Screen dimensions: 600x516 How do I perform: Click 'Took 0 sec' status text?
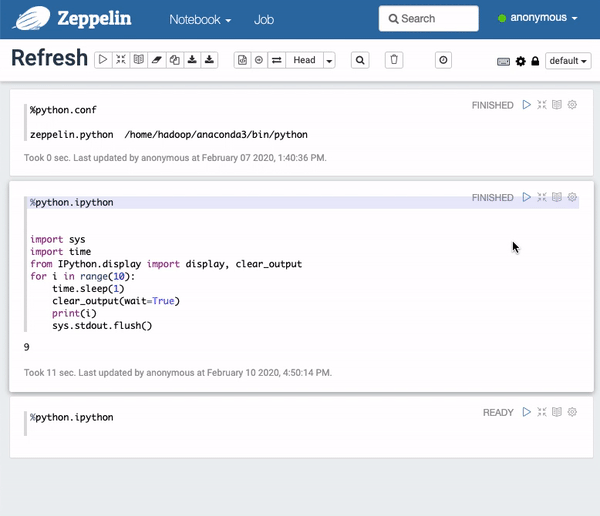(x=175, y=158)
